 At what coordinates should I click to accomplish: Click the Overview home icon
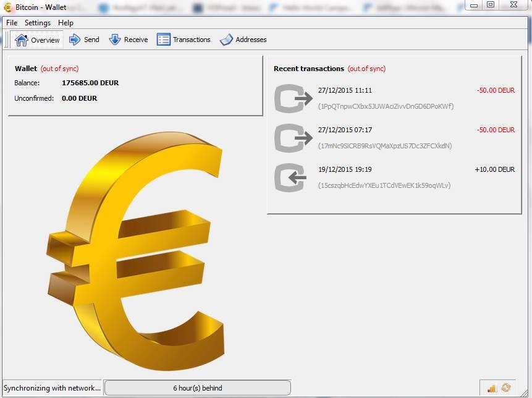22,39
